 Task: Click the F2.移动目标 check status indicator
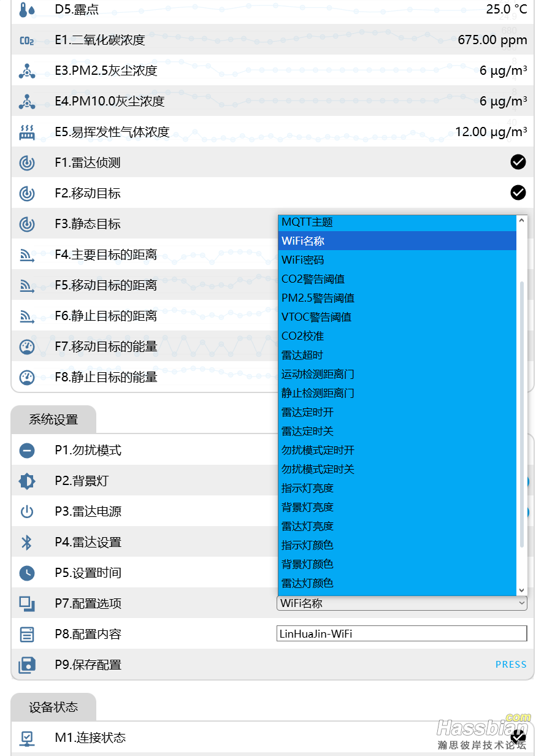click(518, 193)
